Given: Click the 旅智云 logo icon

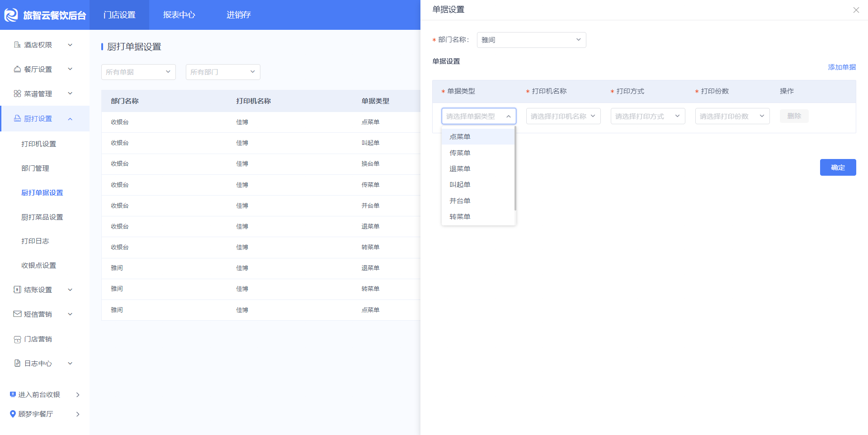Looking at the screenshot, I should click(x=11, y=15).
